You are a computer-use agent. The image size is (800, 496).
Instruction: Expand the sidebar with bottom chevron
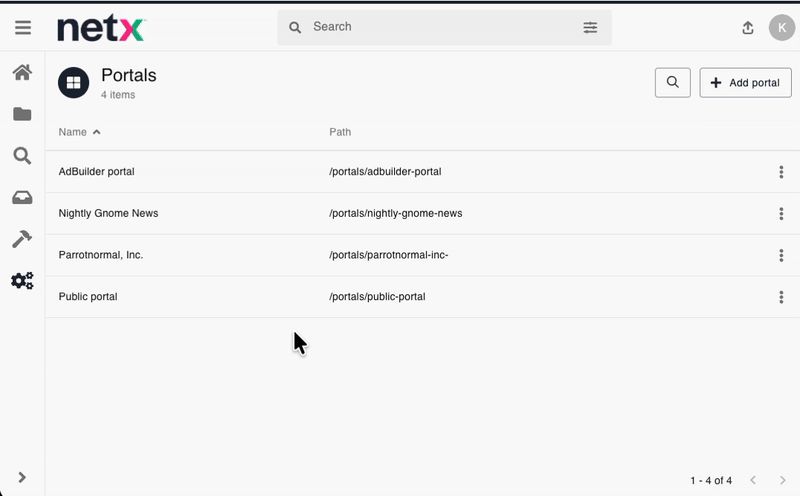[22, 478]
